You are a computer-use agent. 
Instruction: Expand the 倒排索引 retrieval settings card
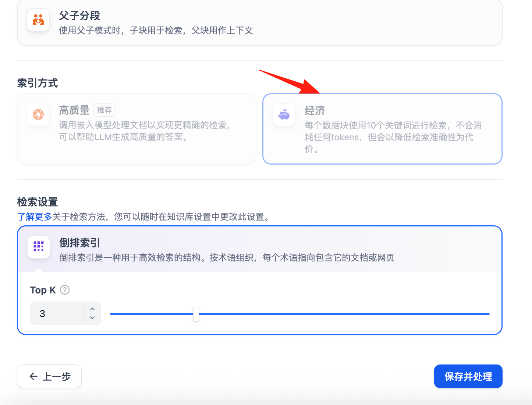[260, 249]
